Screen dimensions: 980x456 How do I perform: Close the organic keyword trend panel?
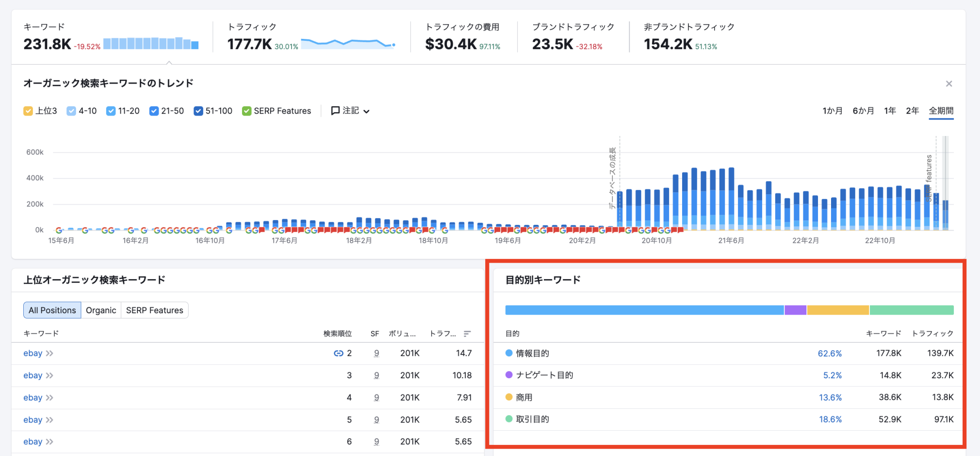pos(949,84)
